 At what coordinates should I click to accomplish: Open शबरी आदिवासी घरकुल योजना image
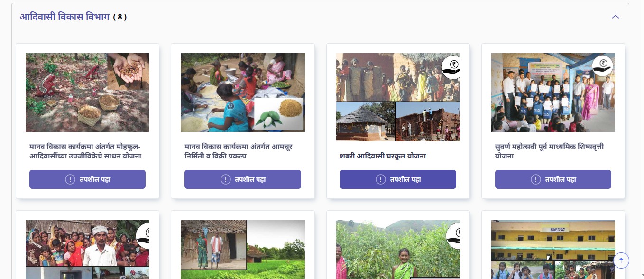[x=398, y=97]
